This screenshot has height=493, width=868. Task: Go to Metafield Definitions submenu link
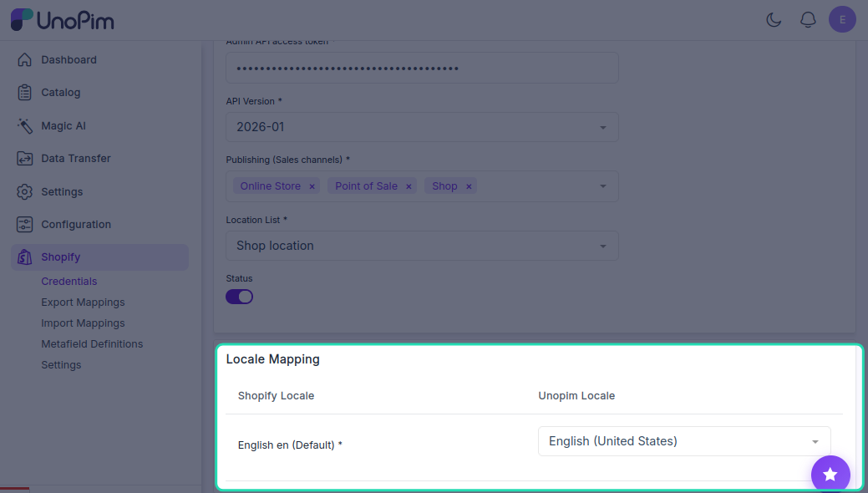92,344
